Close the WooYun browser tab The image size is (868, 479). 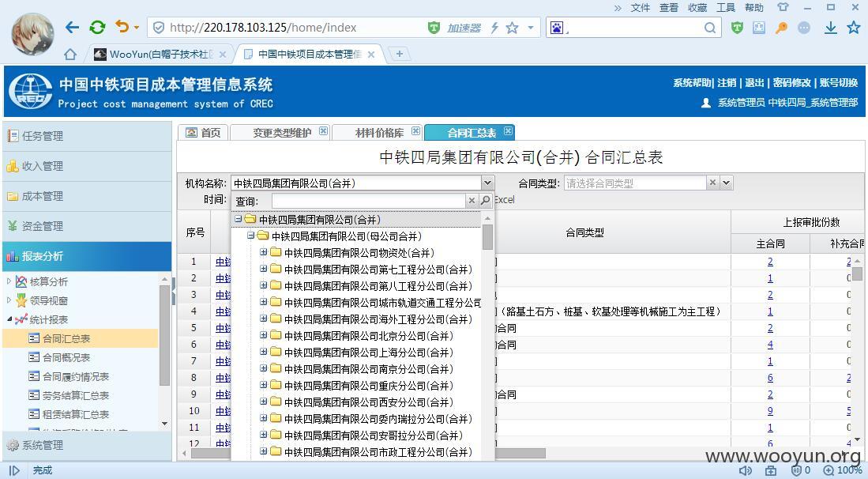tap(223, 55)
